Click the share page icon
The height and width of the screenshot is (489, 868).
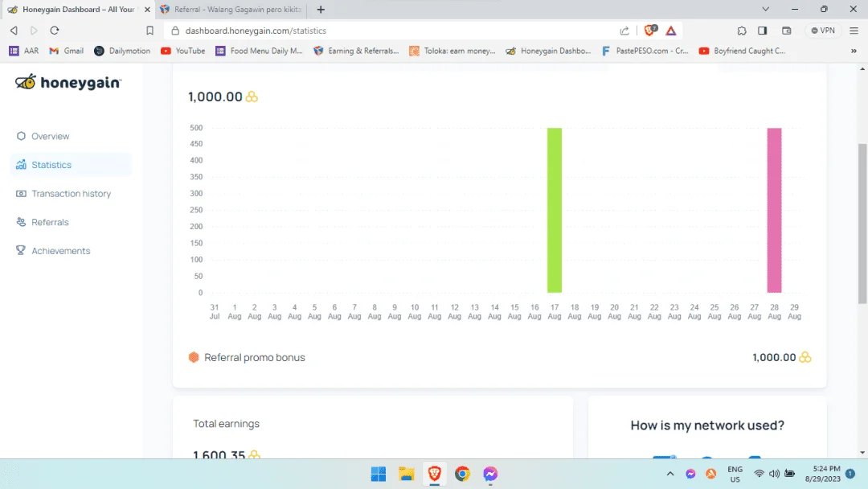pyautogui.click(x=624, y=31)
